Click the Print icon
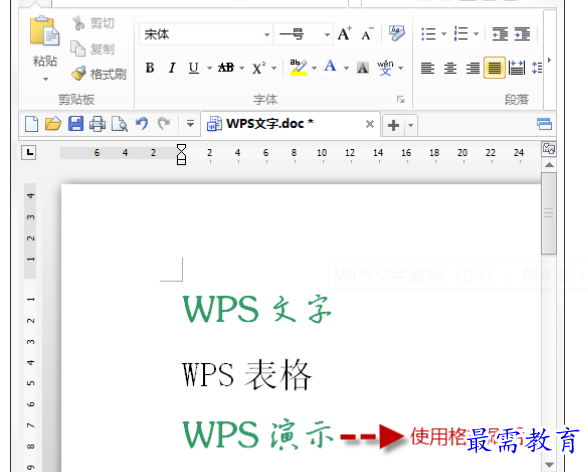 pyautogui.click(x=97, y=124)
